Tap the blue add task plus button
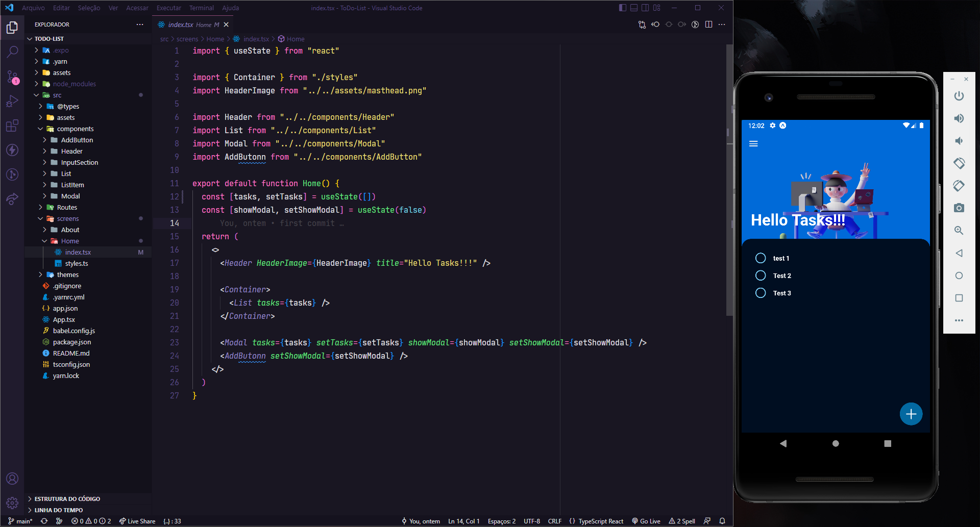 (911, 414)
